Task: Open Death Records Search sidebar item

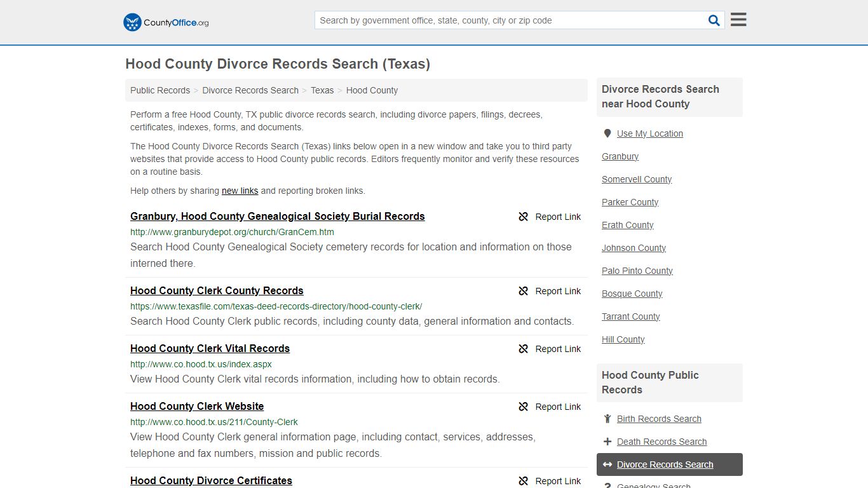Action: (661, 442)
